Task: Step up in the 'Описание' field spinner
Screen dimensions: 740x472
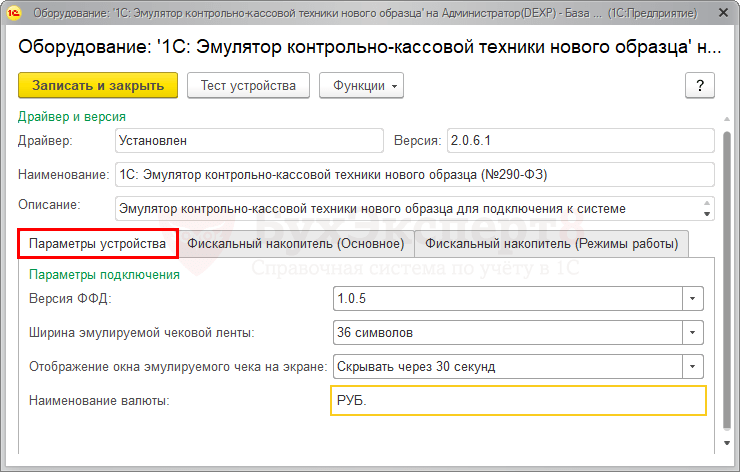Action: pyautogui.click(x=706, y=203)
